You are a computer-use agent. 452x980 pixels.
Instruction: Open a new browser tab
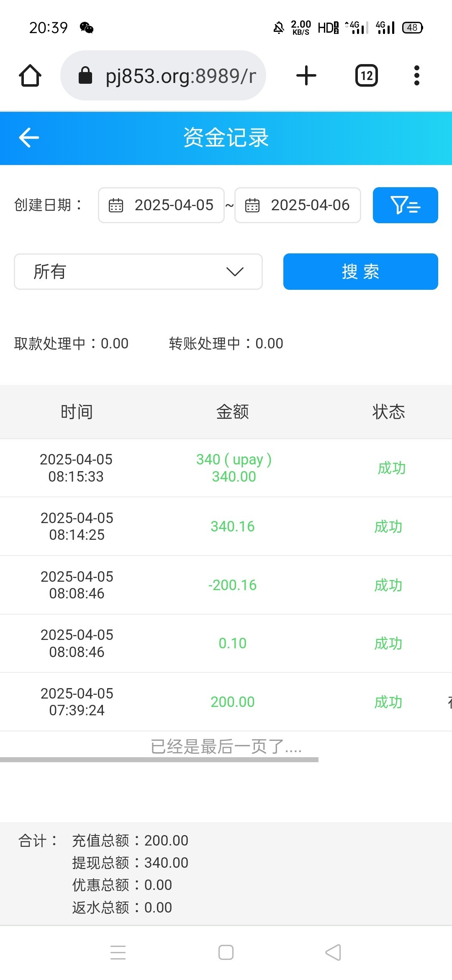click(306, 76)
